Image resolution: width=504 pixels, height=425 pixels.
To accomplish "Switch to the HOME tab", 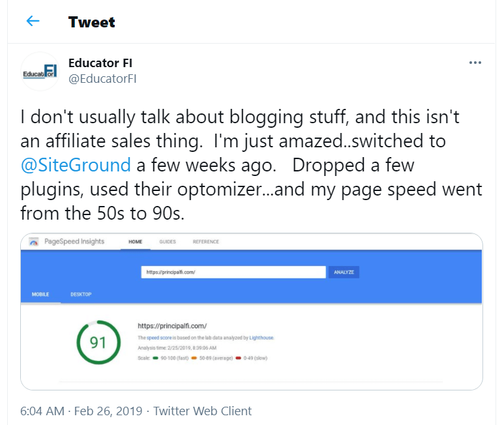I will click(135, 242).
